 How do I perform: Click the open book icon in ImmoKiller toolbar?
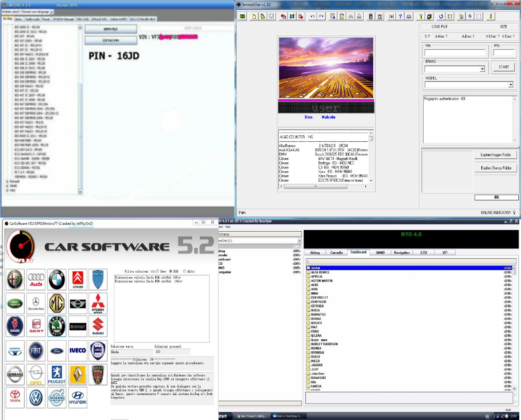tap(409, 17)
